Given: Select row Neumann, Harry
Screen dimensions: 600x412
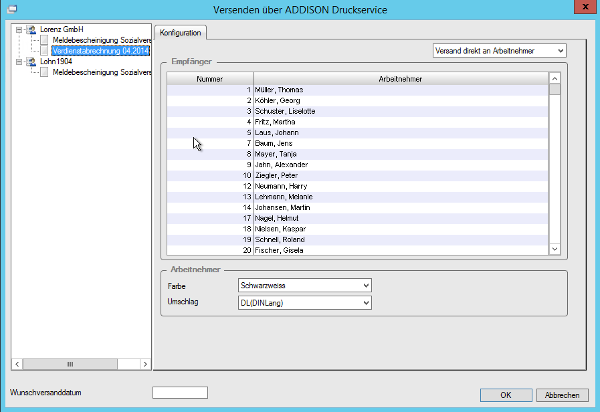Looking at the screenshot, I should click(357, 186).
